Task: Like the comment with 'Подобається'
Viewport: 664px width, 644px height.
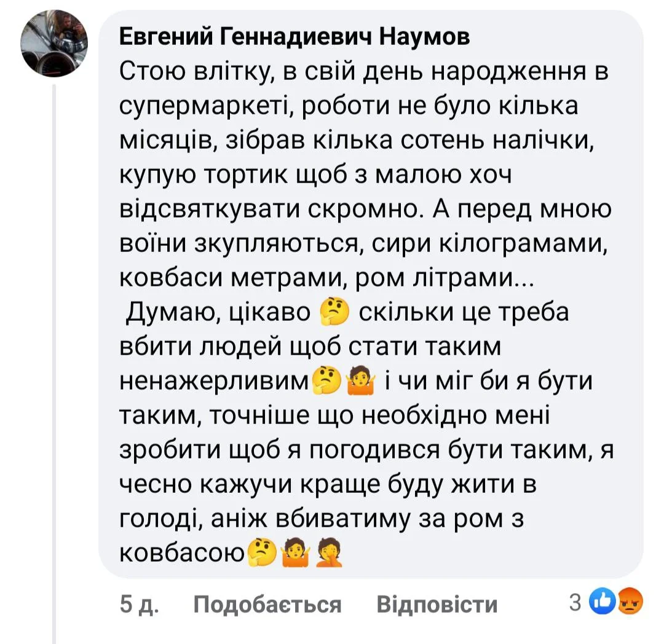Action: [x=267, y=605]
